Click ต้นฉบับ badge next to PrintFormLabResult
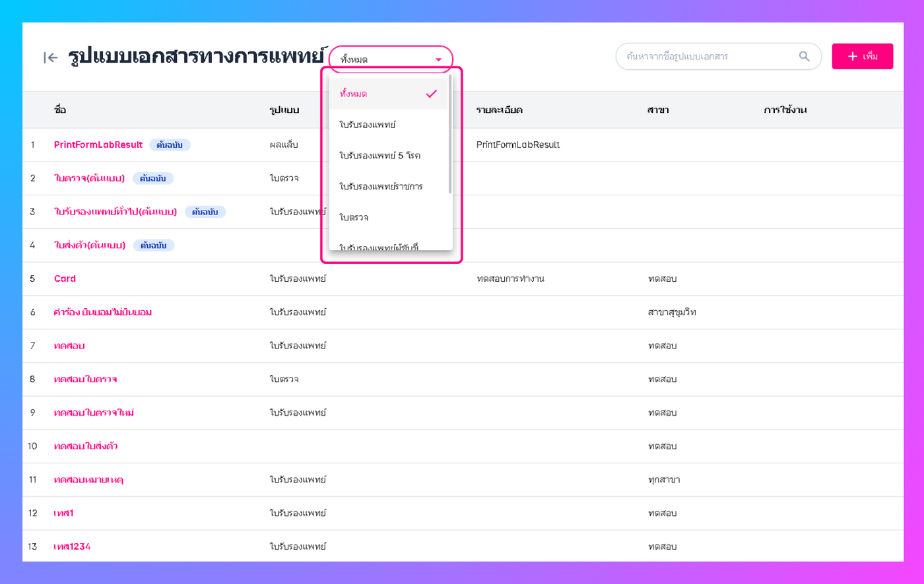Screen dimensions: 924x584 (x=170, y=145)
